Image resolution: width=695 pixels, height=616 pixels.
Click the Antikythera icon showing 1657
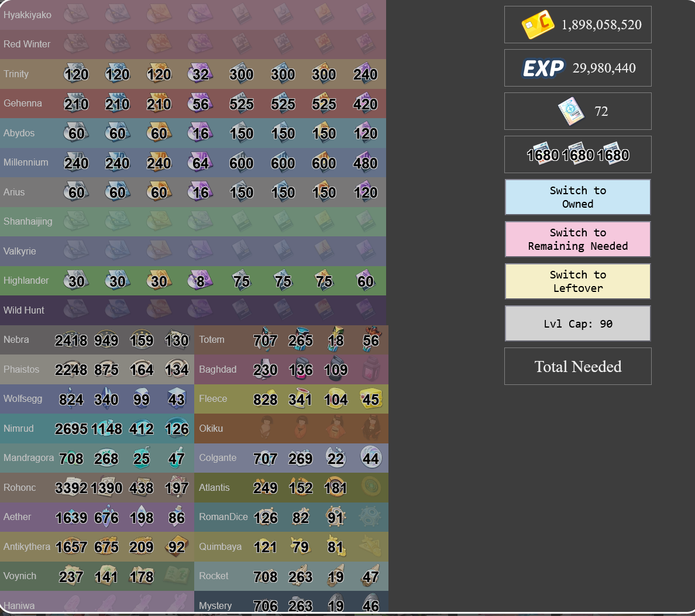[x=71, y=546]
